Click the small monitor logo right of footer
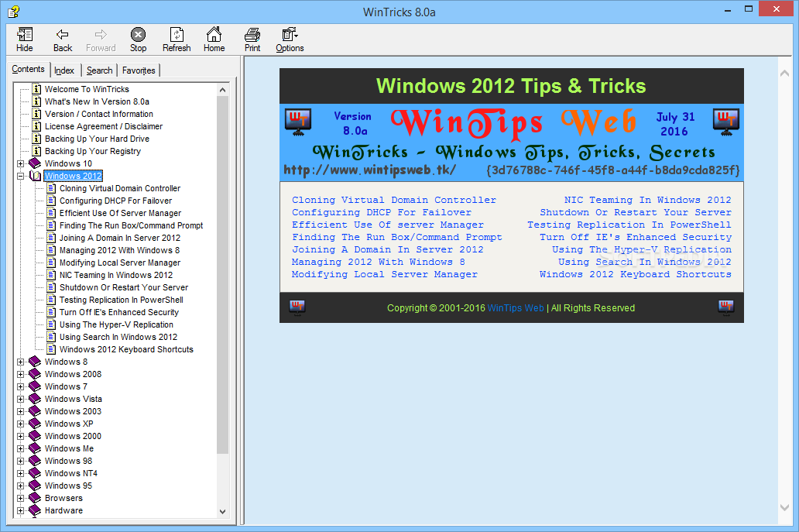This screenshot has width=799, height=532. click(x=726, y=307)
